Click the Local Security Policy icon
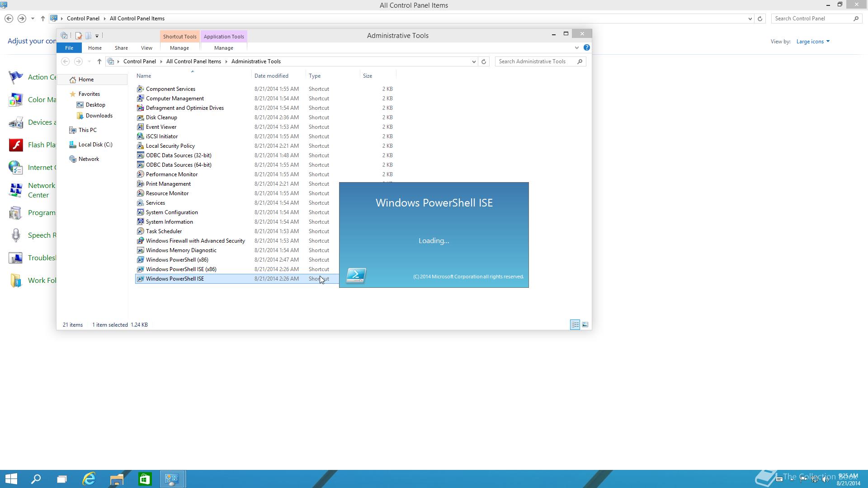Screen dimensions: 868x488 (140, 146)
